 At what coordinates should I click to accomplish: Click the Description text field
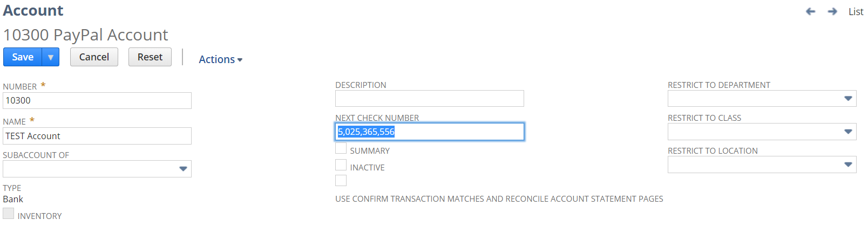(x=429, y=99)
